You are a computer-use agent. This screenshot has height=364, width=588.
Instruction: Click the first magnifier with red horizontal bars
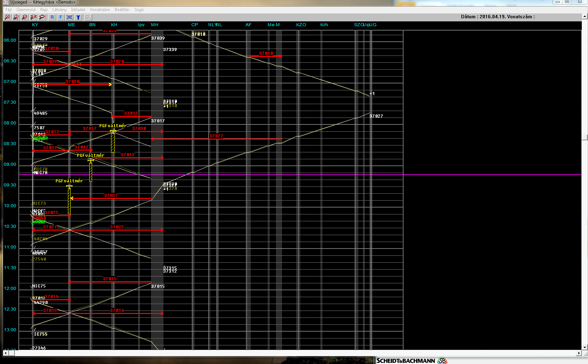33,17
